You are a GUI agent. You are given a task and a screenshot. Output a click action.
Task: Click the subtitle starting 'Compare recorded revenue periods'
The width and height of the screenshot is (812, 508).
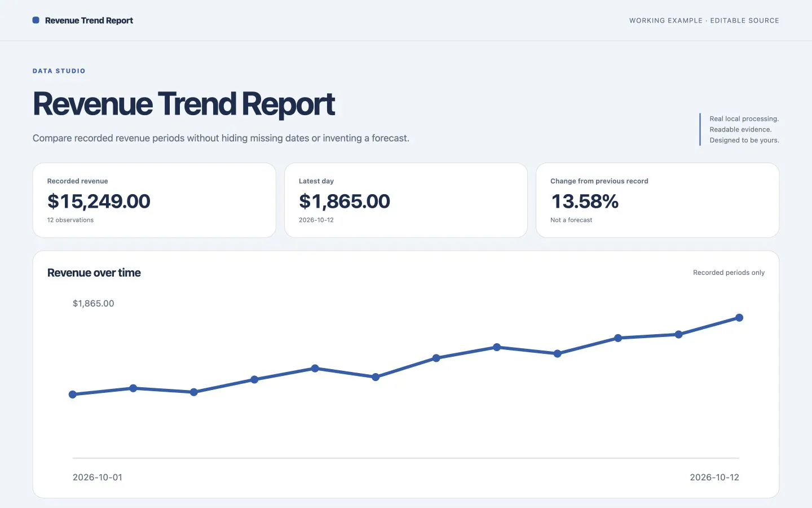[221, 138]
